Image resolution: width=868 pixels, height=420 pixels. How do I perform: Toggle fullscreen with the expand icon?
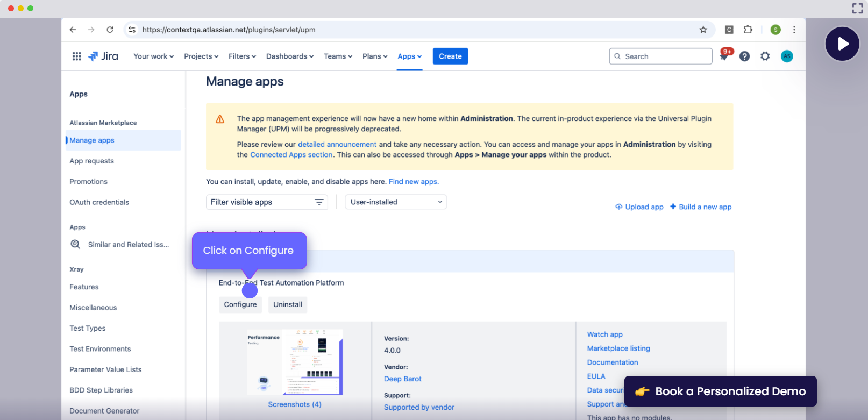point(857,8)
